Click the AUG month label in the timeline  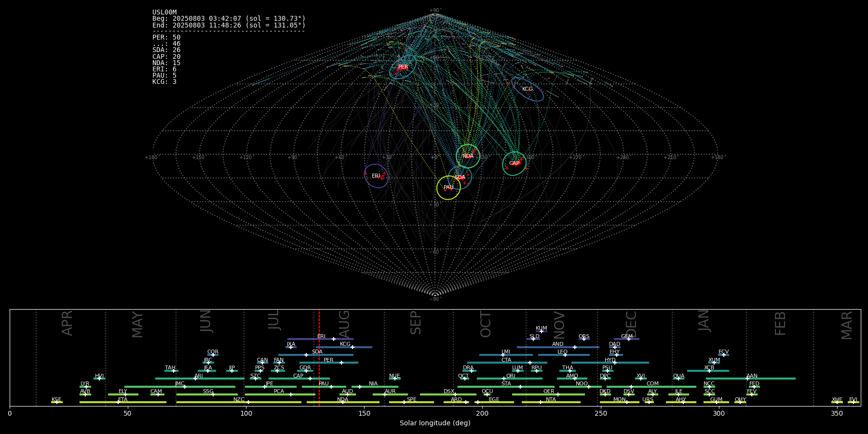point(344,324)
